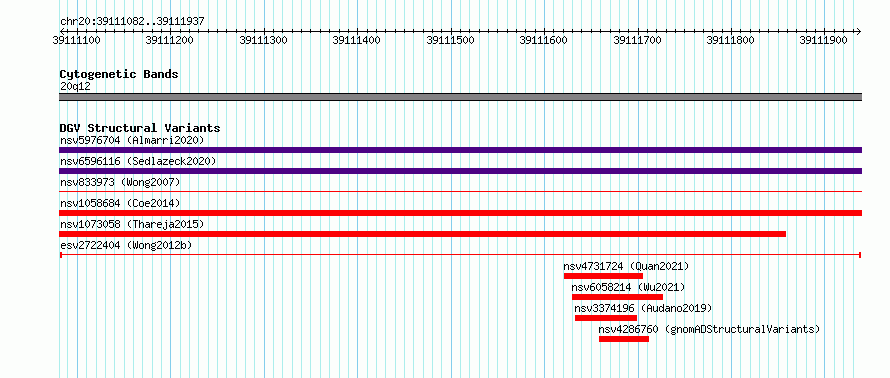The image size is (890, 378).
Task: Open the nsv833973 (Wong2007) label
Action: (x=120, y=182)
